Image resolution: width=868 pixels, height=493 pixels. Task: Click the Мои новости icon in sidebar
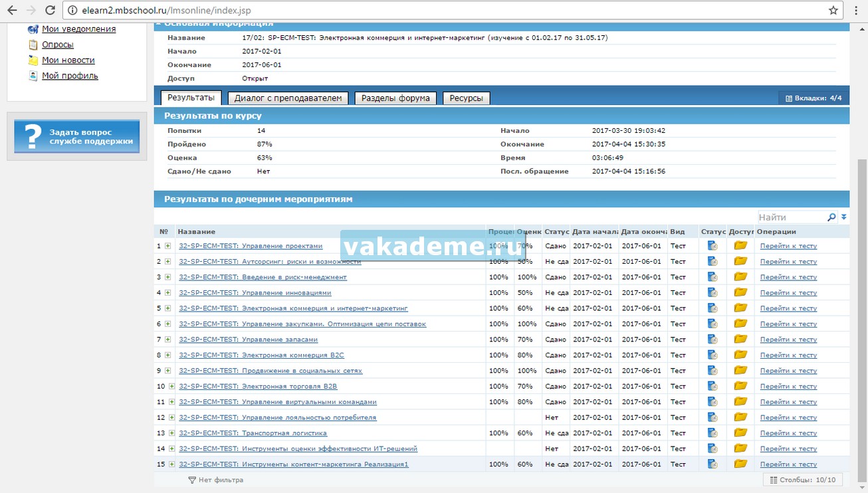coord(33,60)
